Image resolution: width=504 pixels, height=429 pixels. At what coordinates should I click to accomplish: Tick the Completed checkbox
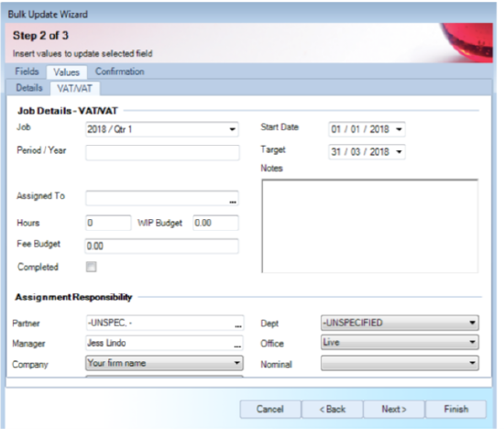[91, 267]
